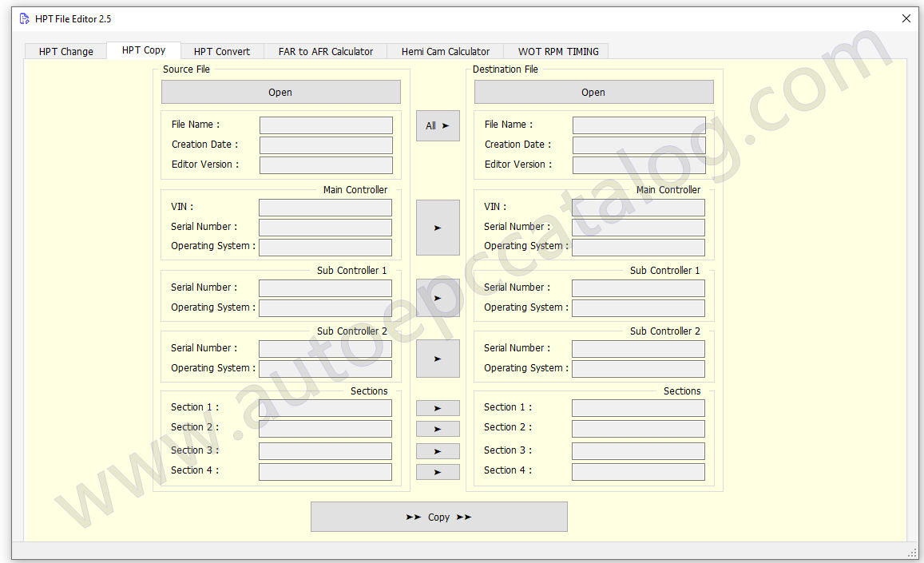The height and width of the screenshot is (563, 924).
Task: Open a Destination File
Action: point(593,92)
